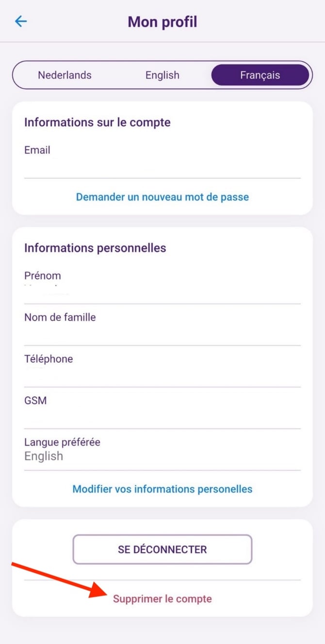Screen dimensions: 325x644
Task: Open the Demander un nouveau mot de passe link
Action: click(162, 197)
